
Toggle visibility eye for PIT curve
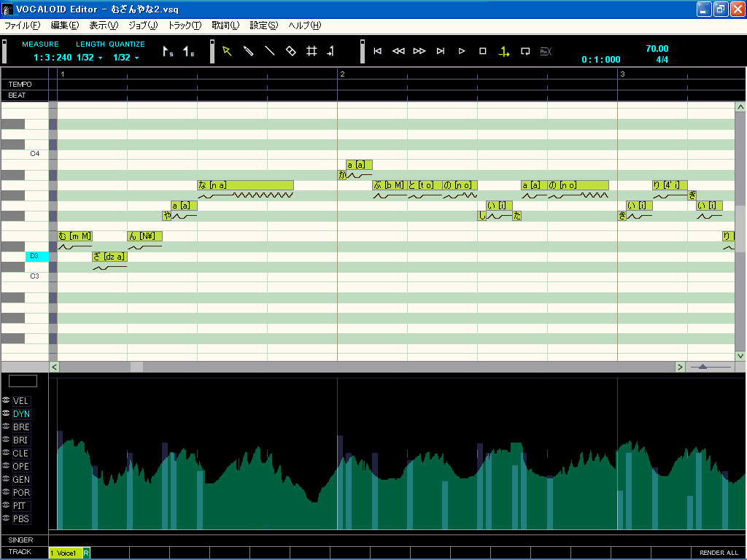coord(6,505)
